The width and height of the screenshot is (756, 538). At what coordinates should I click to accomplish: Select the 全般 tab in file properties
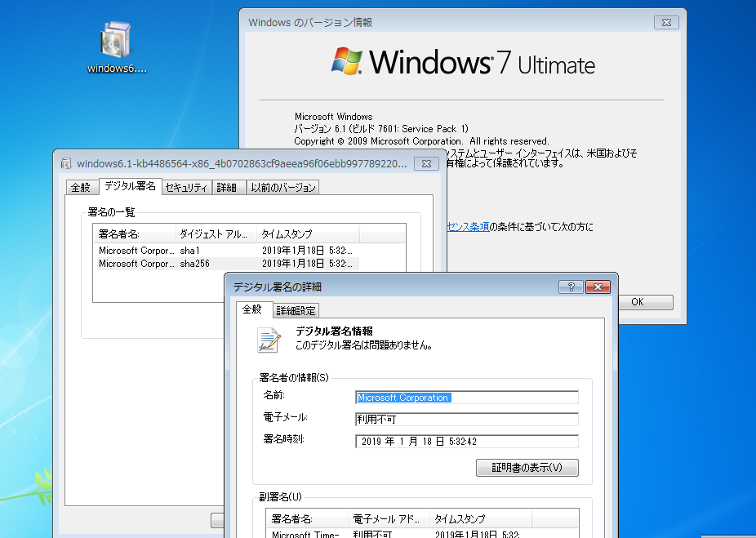(81, 187)
